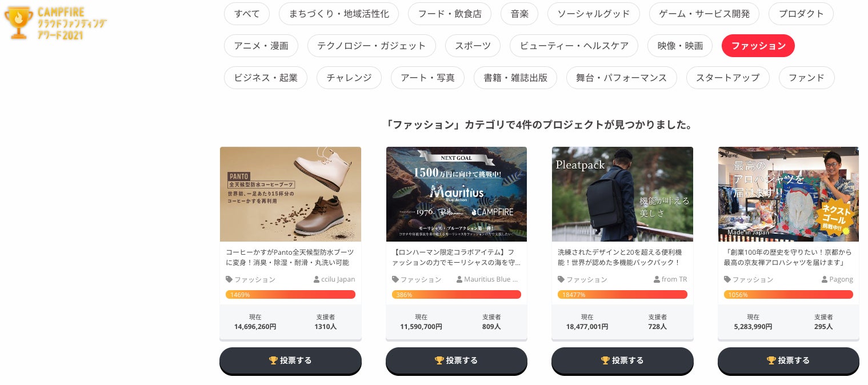The image size is (868, 385).
Task: Click the user icon beside ccilu Japan
Action: pyautogui.click(x=317, y=279)
